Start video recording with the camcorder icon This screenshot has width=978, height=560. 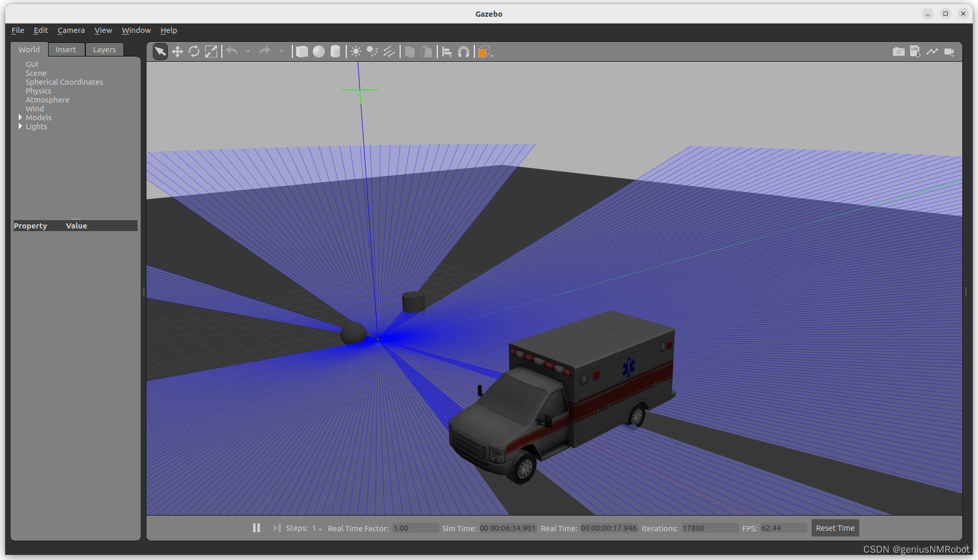click(x=950, y=51)
